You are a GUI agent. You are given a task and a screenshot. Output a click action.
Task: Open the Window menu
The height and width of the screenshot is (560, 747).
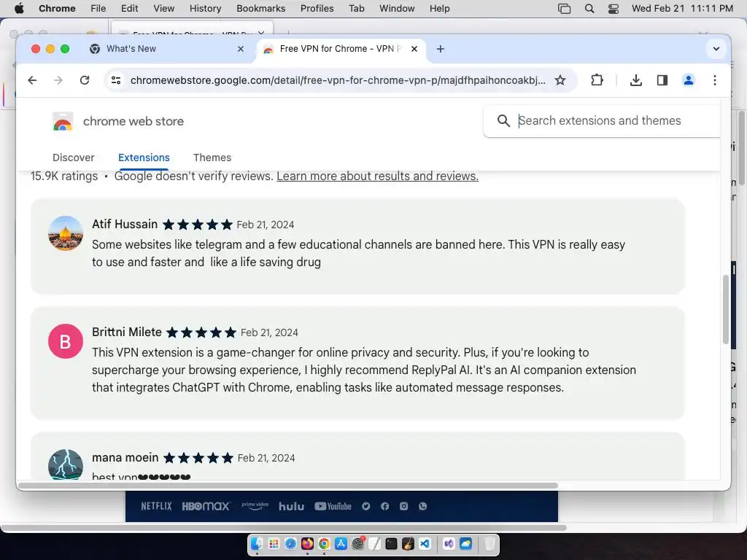click(x=397, y=9)
